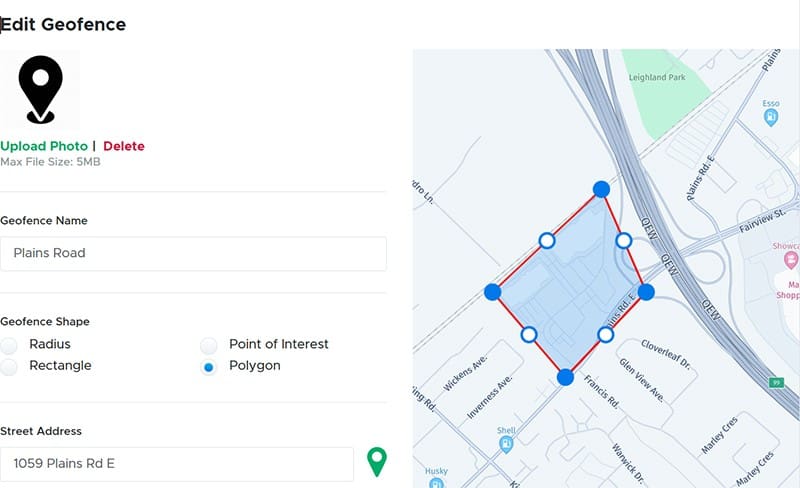Click the Geofence Name input field

(193, 254)
